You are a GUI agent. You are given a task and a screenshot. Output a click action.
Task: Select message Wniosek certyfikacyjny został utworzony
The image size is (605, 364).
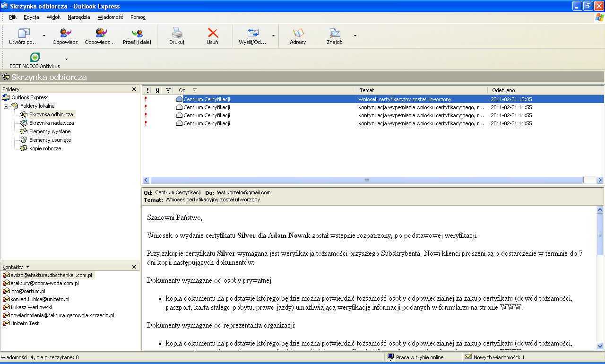click(x=373, y=99)
